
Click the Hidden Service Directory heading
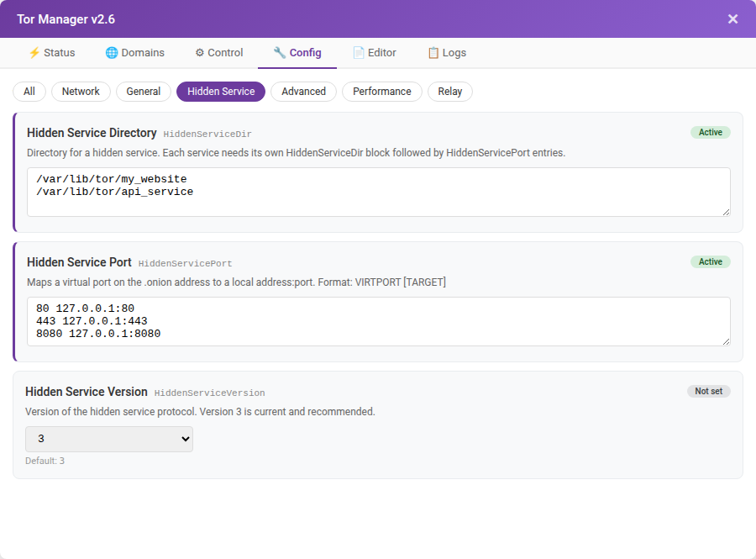coord(92,133)
